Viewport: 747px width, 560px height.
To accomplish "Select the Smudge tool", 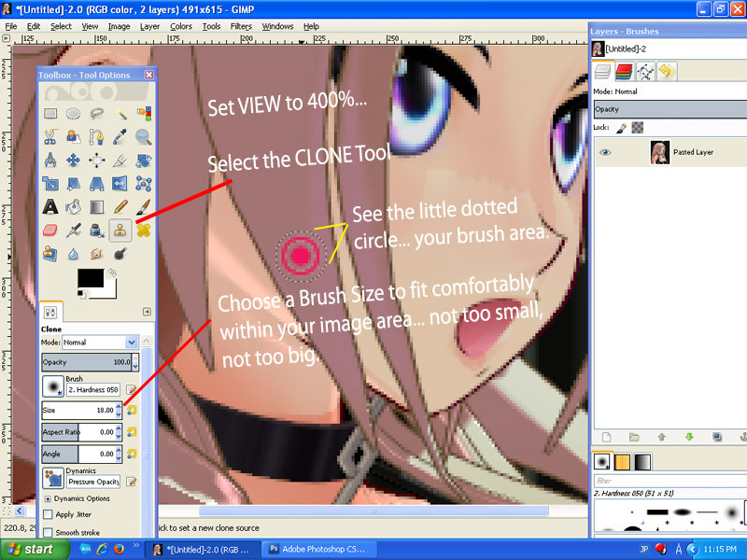I will pos(97,253).
